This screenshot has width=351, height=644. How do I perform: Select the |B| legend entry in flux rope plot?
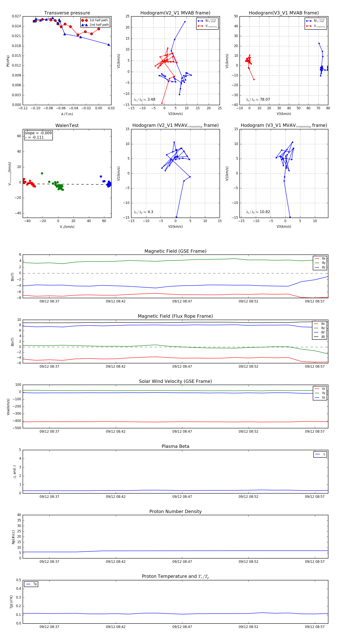click(x=320, y=337)
